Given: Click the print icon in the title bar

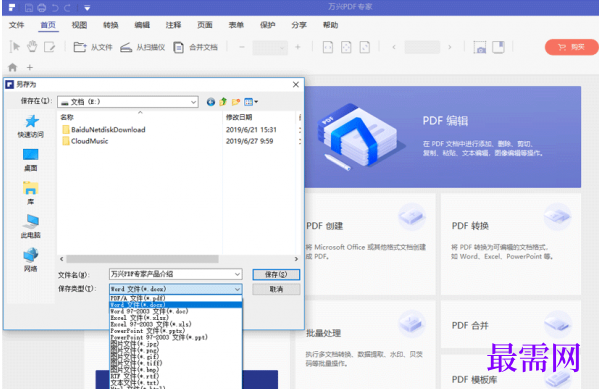Looking at the screenshot, I should coord(42,7).
